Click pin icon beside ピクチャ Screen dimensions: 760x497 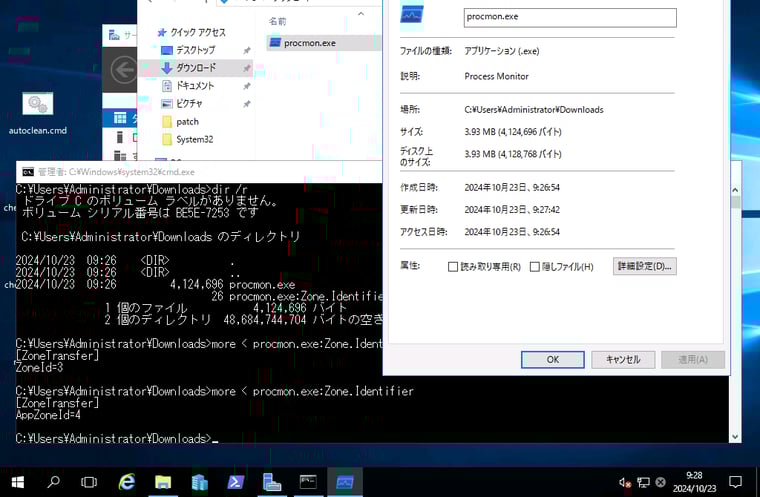[x=247, y=104]
